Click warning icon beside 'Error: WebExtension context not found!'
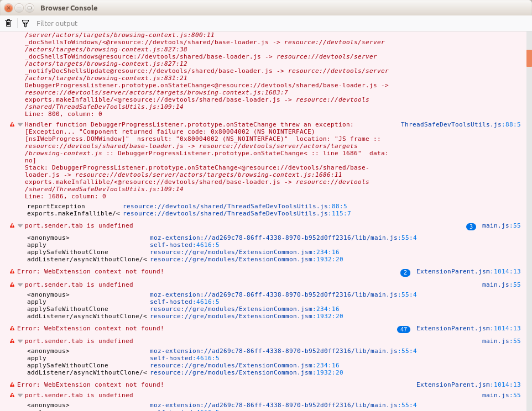This screenshot has height=411, width=532. tap(11, 271)
